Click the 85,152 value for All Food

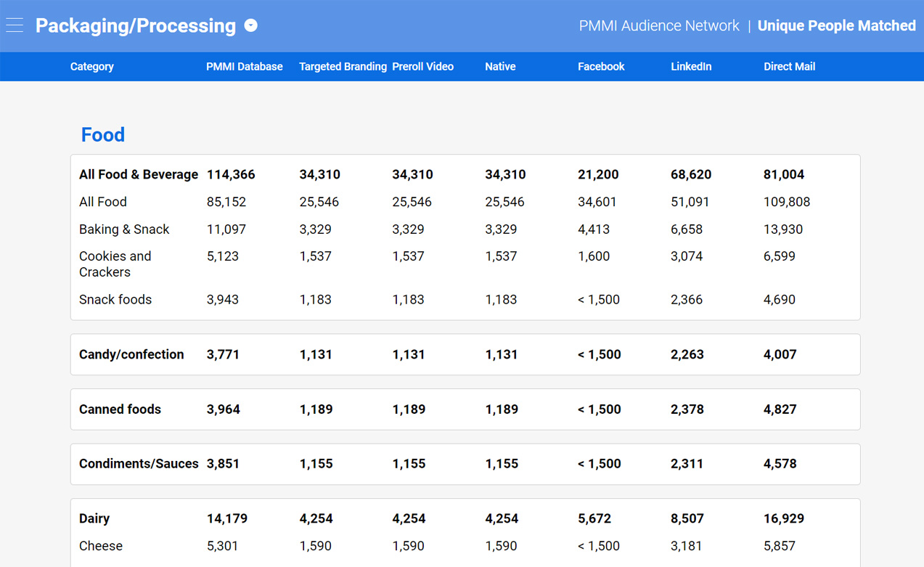point(226,202)
